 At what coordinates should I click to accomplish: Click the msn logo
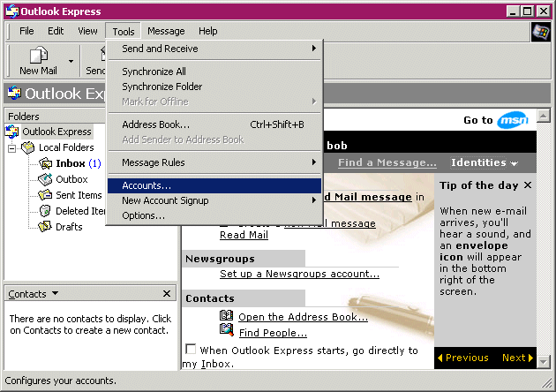coord(513,121)
